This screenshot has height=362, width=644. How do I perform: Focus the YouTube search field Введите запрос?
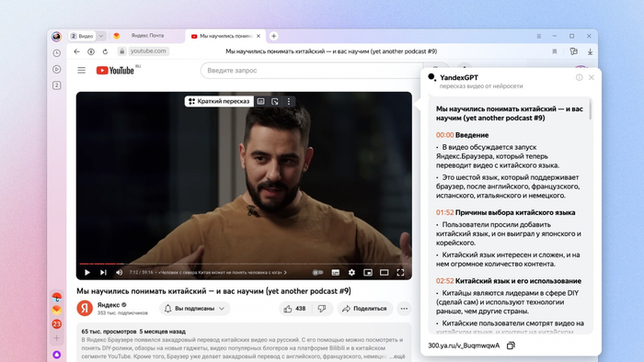pos(312,71)
